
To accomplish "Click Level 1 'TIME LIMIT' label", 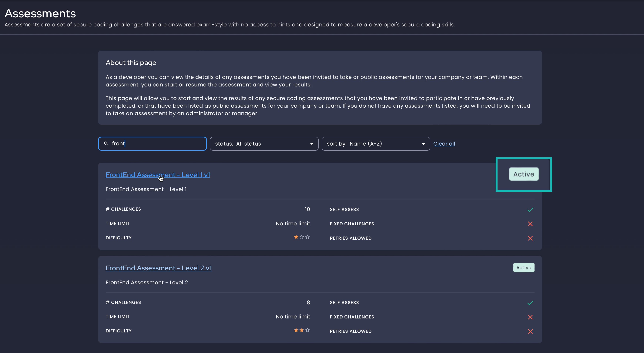I will [118, 224].
